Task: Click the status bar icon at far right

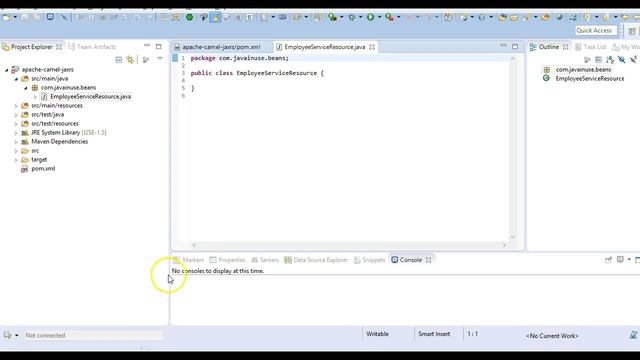Action: tap(633, 335)
